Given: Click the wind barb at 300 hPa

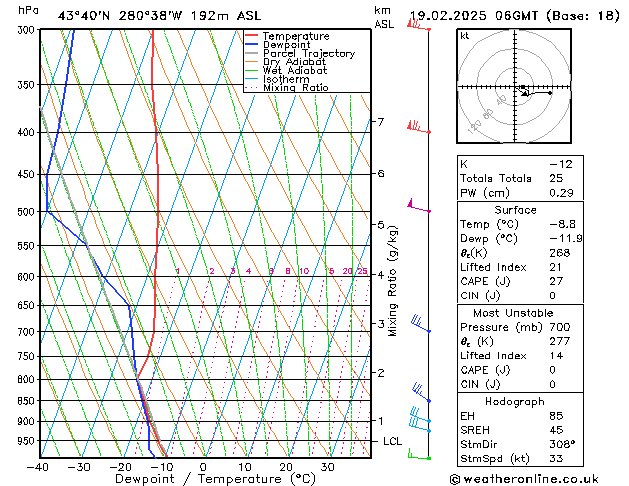Looking at the screenshot, I should point(419,25).
